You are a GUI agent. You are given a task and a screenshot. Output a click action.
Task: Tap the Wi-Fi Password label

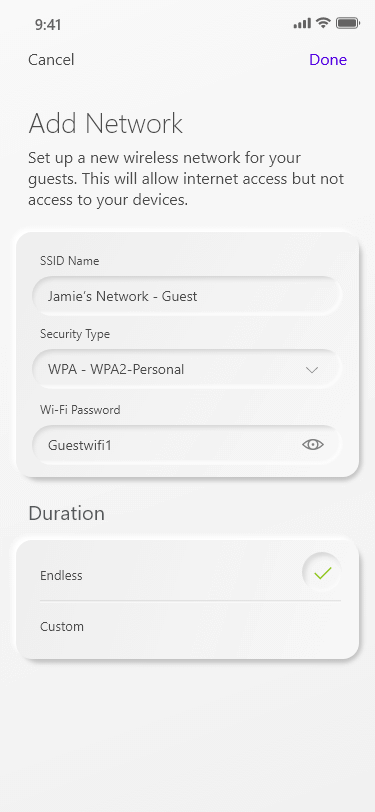[80, 410]
